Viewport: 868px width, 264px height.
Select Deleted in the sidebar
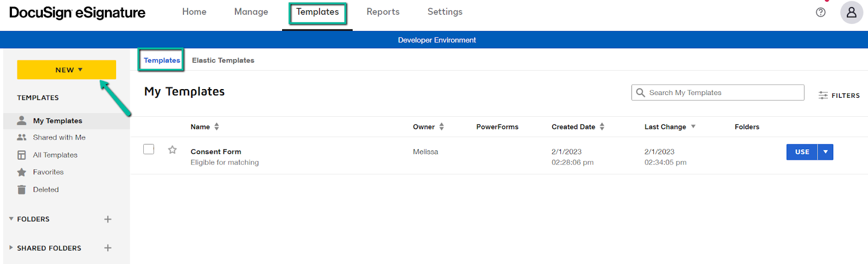point(46,190)
